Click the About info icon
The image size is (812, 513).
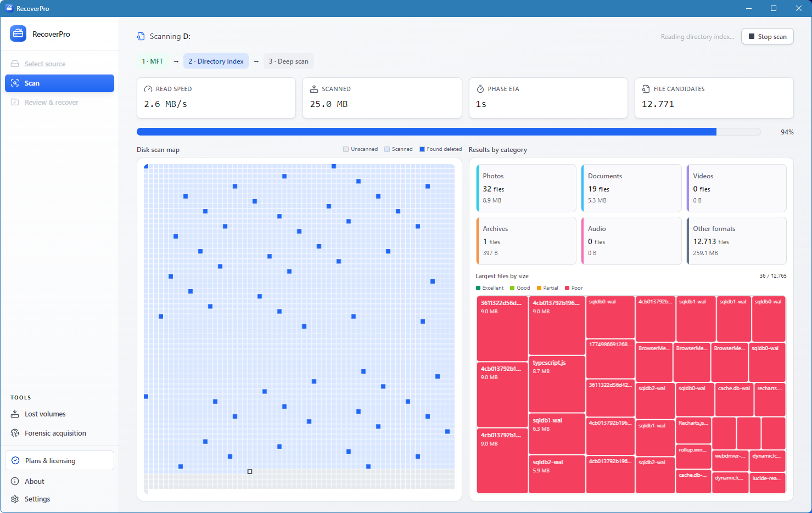tap(15, 481)
